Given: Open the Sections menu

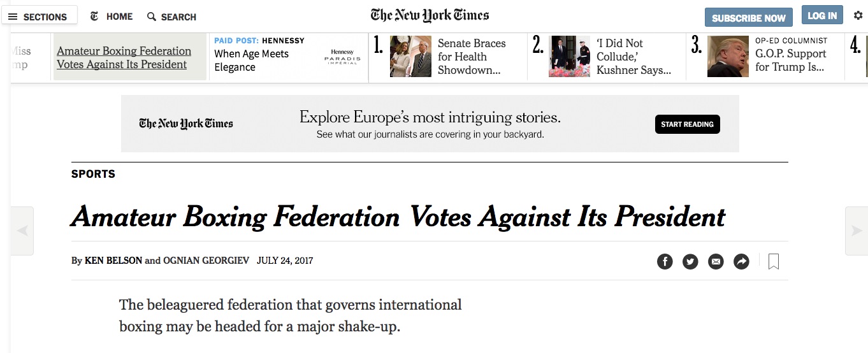Looking at the screenshot, I should pyautogui.click(x=38, y=17).
